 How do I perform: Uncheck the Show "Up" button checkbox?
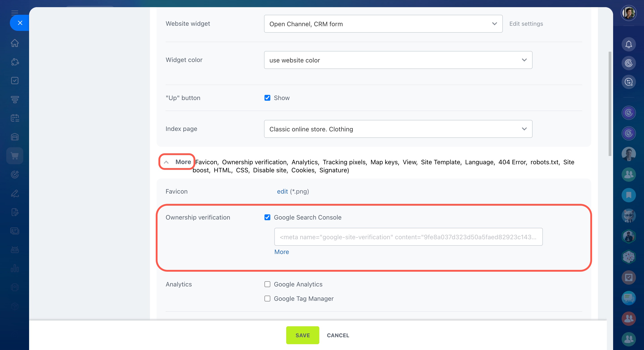(x=267, y=98)
